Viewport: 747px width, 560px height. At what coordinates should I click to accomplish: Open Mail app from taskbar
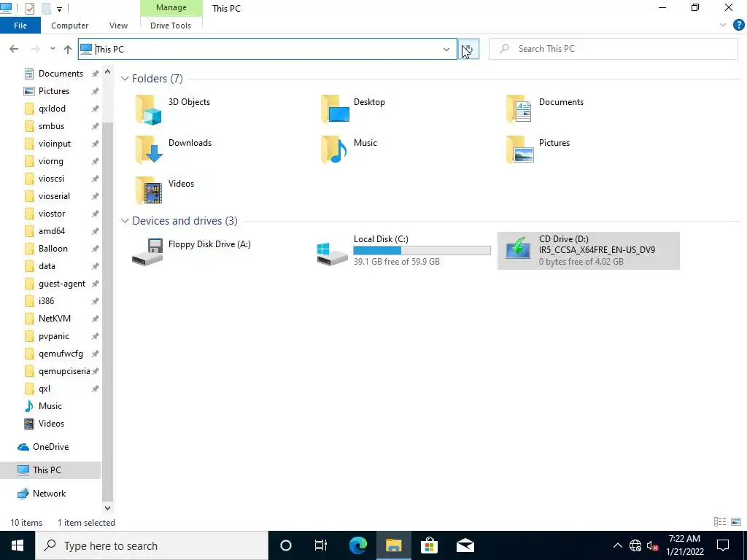coord(465,545)
